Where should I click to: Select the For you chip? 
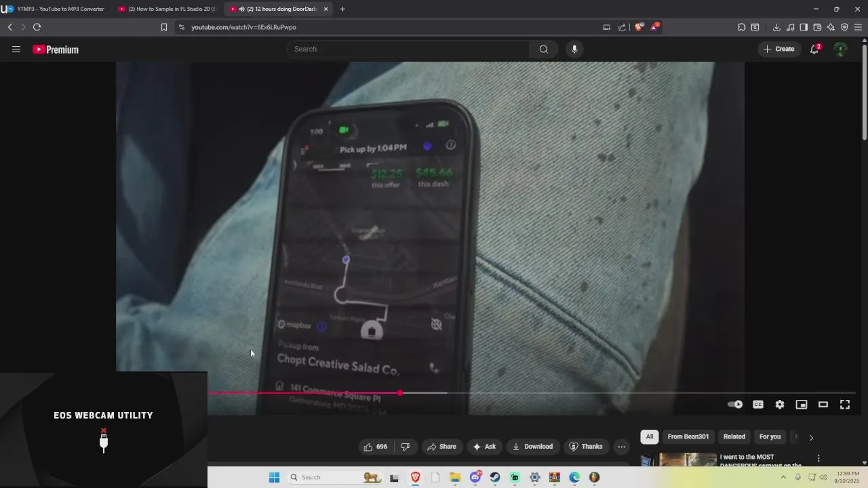pyautogui.click(x=770, y=436)
